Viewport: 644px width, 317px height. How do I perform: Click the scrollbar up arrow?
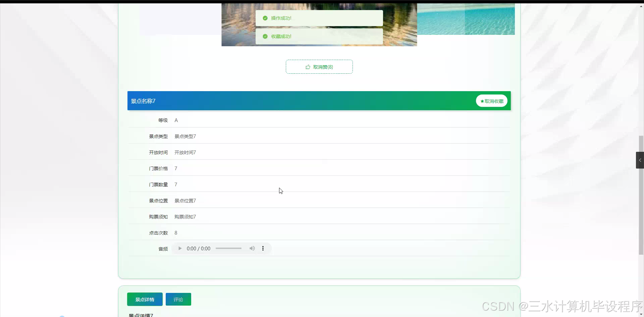641,6
